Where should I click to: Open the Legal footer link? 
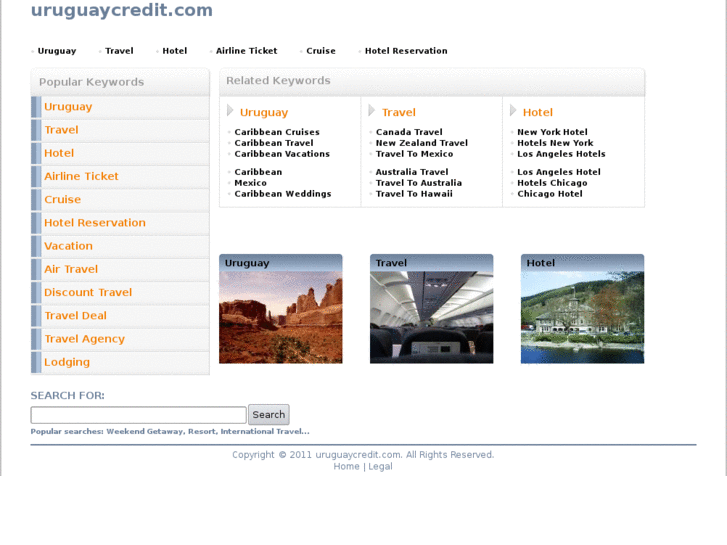pos(380,467)
